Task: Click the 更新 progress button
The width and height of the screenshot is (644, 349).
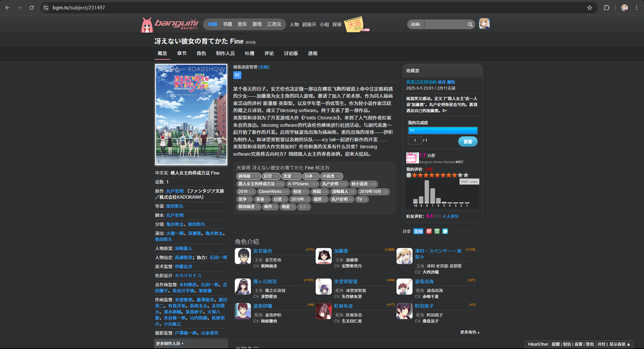Action: pyautogui.click(x=468, y=142)
